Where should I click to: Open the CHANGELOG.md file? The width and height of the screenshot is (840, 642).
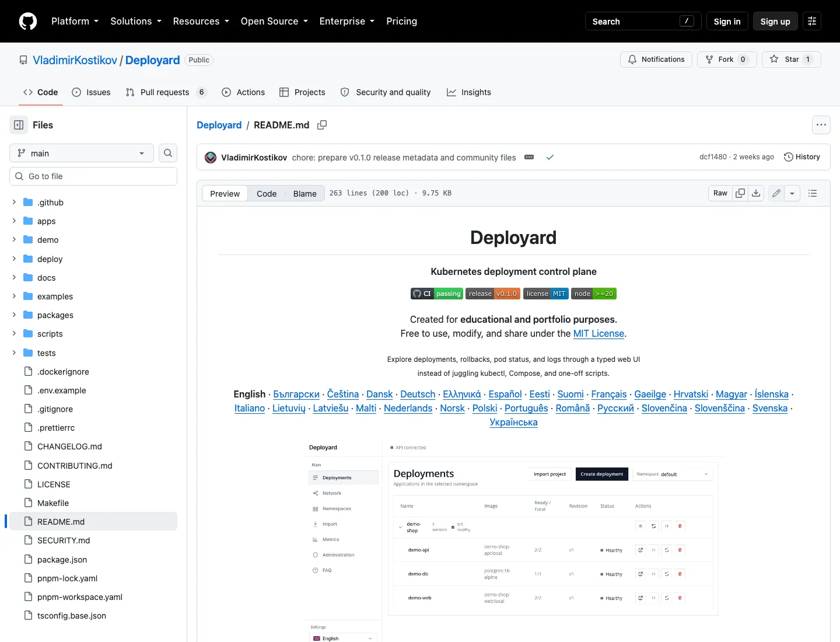click(x=69, y=446)
